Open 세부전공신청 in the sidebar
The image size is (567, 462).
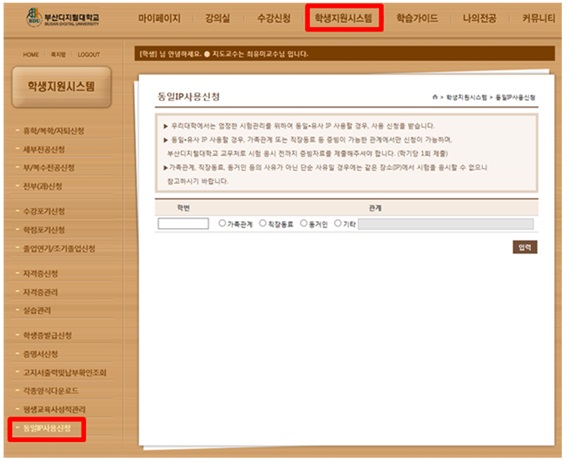coord(44,149)
